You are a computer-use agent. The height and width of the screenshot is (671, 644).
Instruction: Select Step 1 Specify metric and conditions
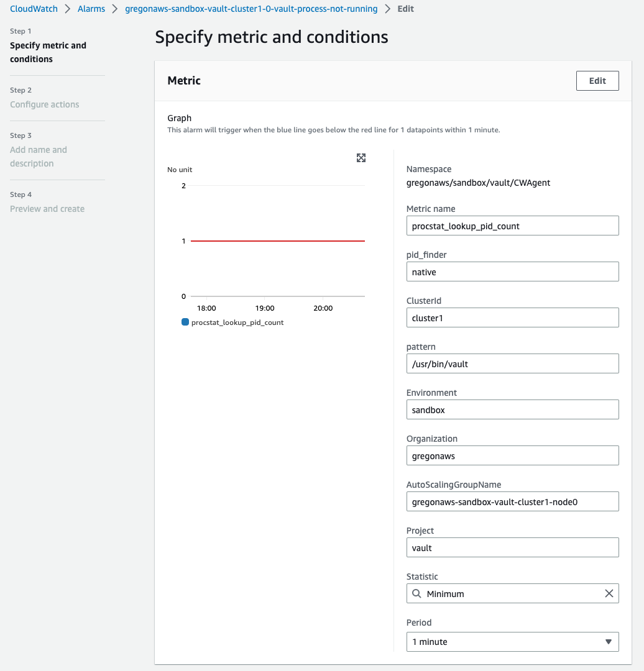point(48,52)
